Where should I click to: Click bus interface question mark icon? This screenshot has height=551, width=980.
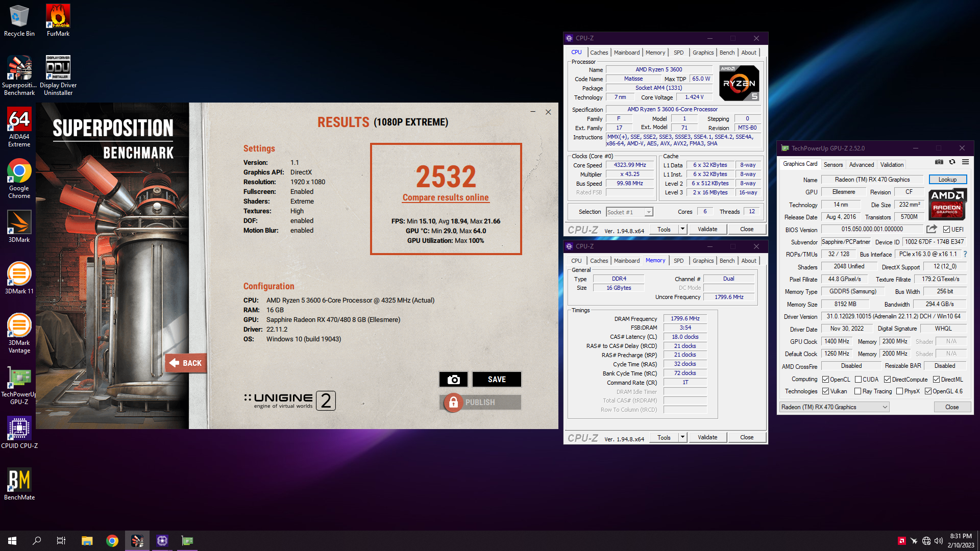(965, 254)
